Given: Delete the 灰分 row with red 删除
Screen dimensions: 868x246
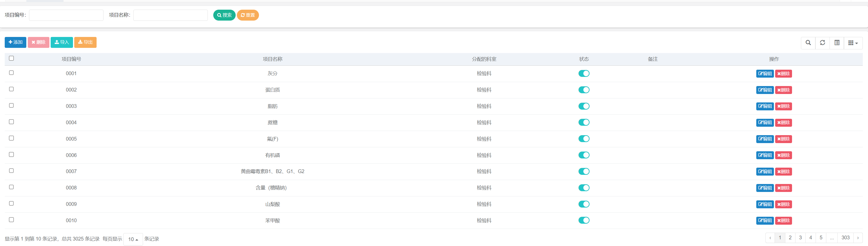Looking at the screenshot, I should tap(783, 74).
